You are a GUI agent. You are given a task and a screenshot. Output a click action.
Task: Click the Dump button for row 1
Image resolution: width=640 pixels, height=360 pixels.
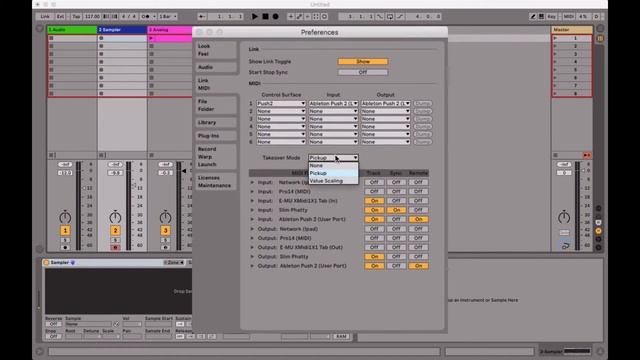coord(422,103)
